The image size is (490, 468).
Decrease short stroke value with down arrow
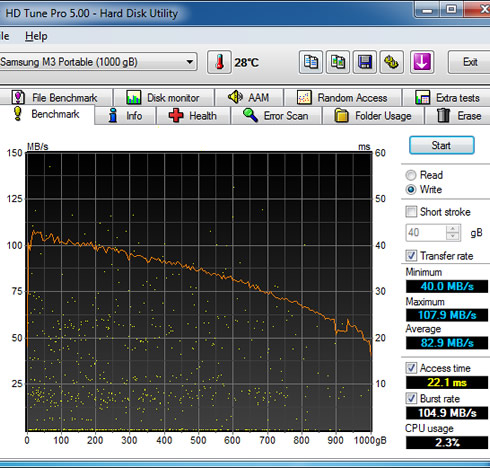click(x=453, y=236)
